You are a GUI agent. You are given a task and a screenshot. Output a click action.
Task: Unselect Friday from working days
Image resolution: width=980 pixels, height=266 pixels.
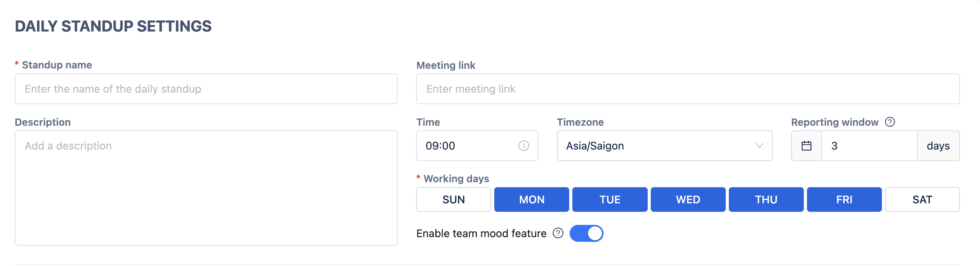click(x=844, y=199)
